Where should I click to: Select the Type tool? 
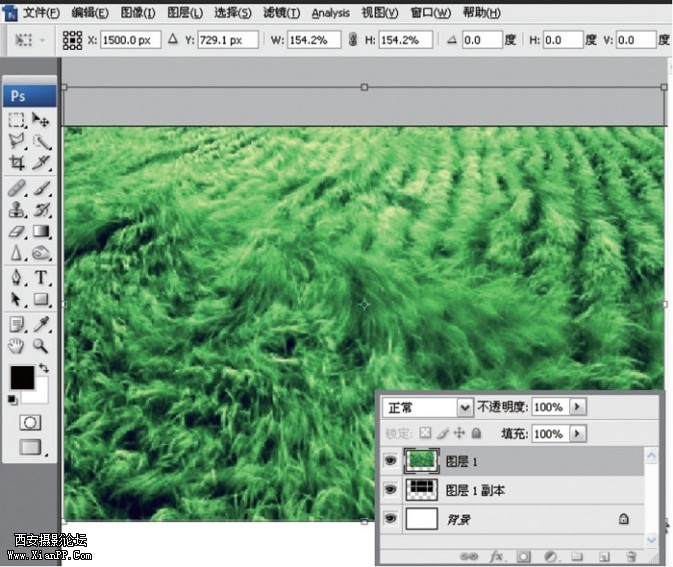point(41,278)
